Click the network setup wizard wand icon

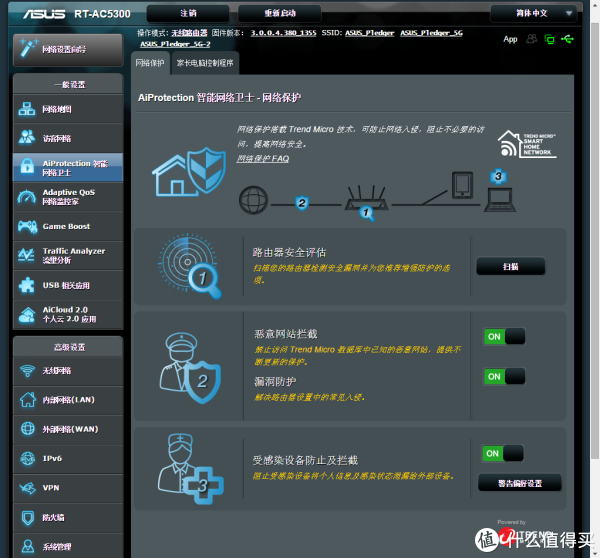pyautogui.click(x=29, y=49)
